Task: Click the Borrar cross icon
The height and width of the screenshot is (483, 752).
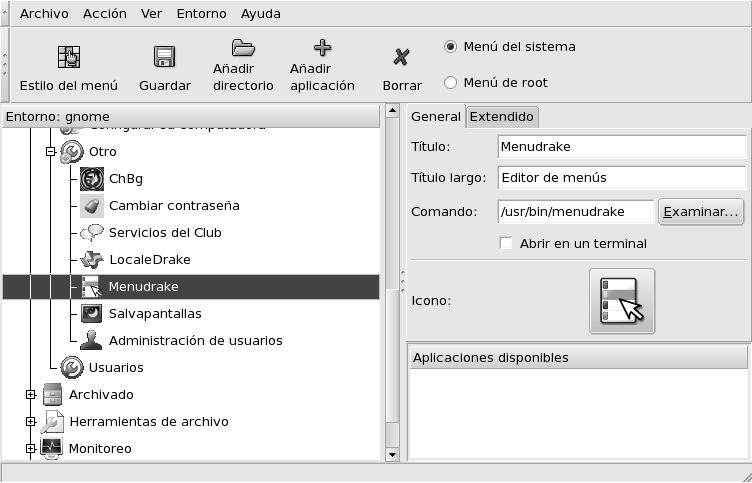Action: tap(402, 57)
